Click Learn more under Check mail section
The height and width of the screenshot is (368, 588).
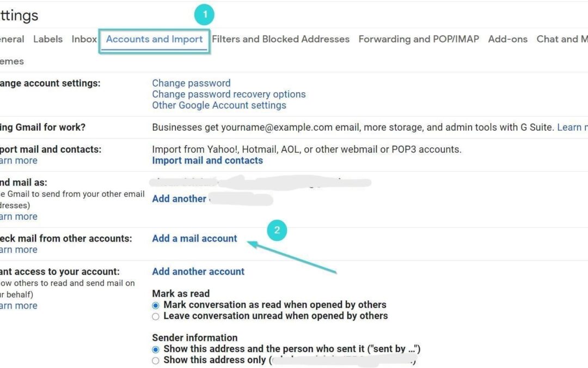(x=19, y=250)
